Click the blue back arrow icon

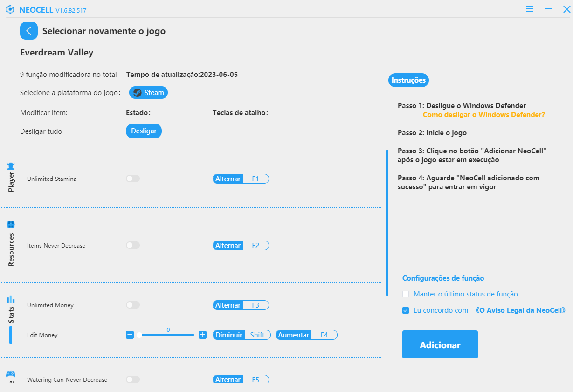tap(29, 31)
